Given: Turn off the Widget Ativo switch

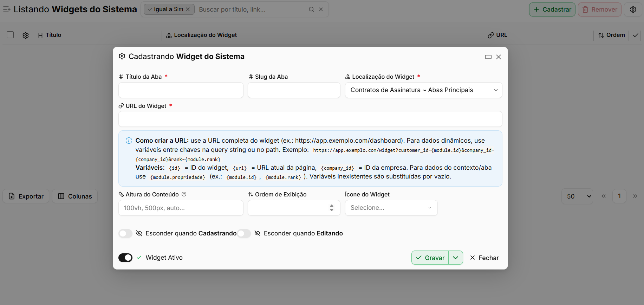Looking at the screenshot, I should pos(125,258).
